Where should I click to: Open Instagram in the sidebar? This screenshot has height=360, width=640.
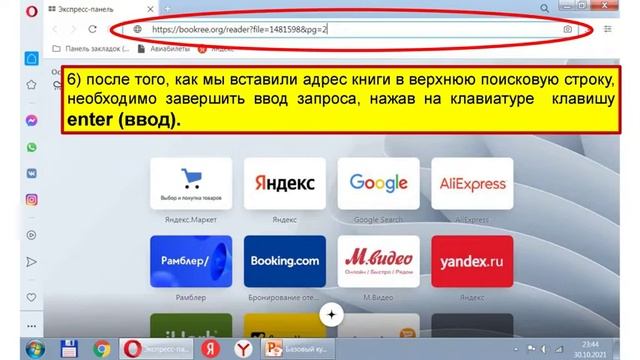[31, 200]
